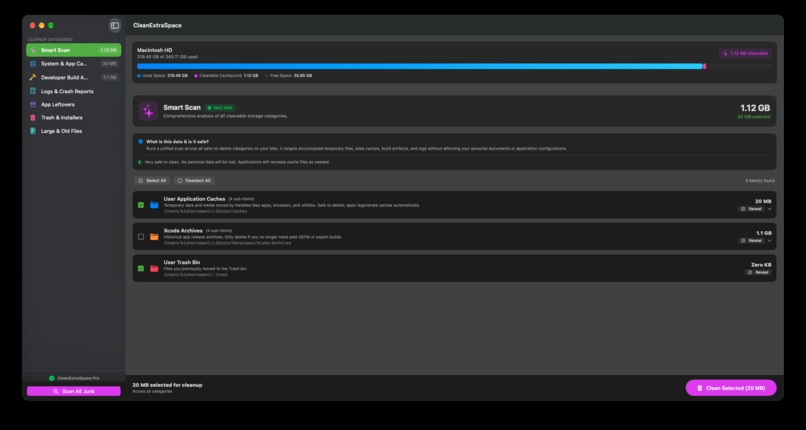Click the Select All button

point(152,181)
